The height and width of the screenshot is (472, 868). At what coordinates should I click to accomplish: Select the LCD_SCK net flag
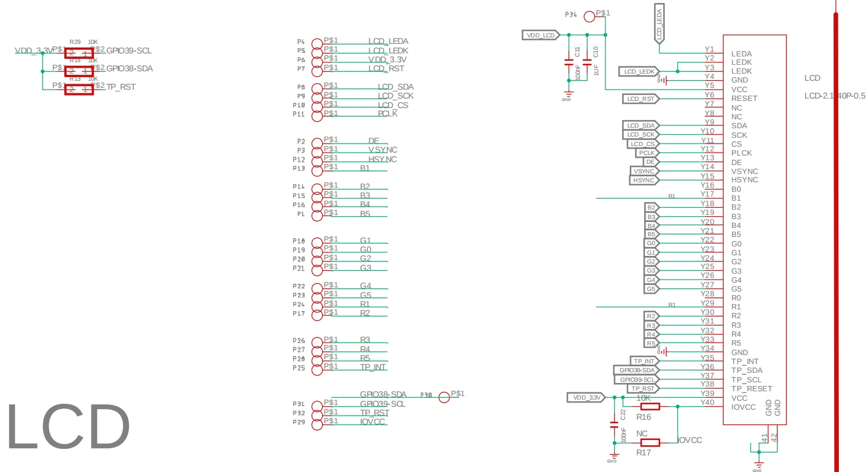pyautogui.click(x=642, y=135)
